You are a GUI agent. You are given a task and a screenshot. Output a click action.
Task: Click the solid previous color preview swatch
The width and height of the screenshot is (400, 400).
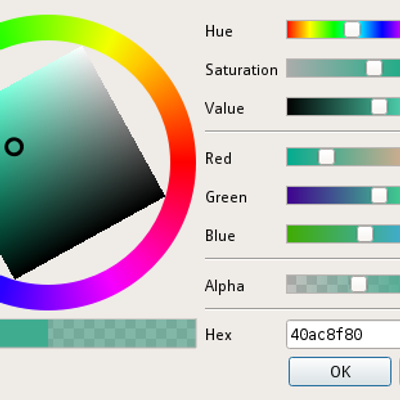[24, 333]
